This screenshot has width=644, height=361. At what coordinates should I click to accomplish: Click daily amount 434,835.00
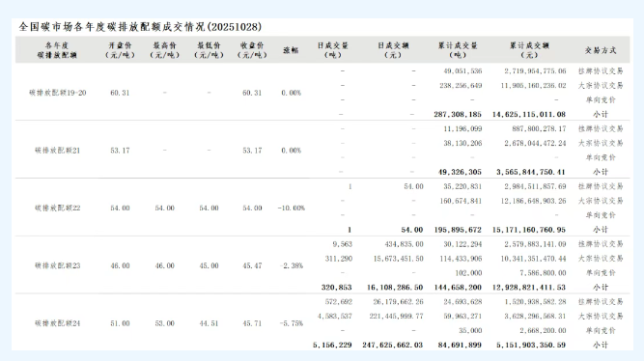[x=404, y=244]
